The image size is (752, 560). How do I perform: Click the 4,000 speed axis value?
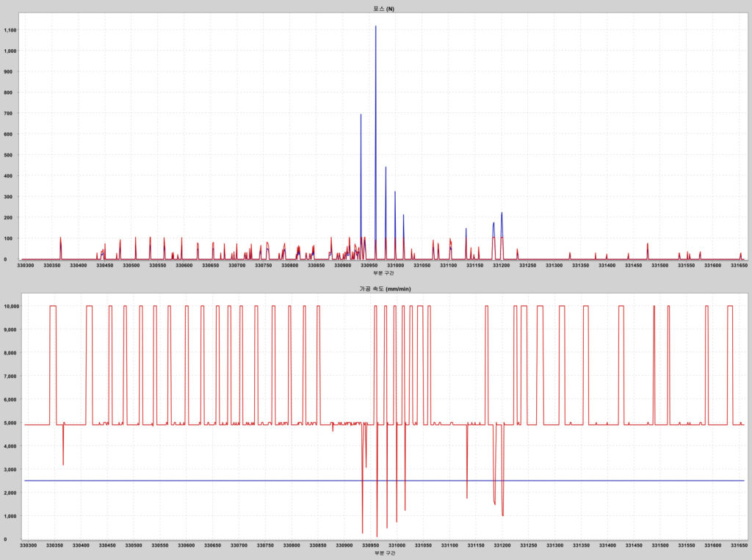10,446
